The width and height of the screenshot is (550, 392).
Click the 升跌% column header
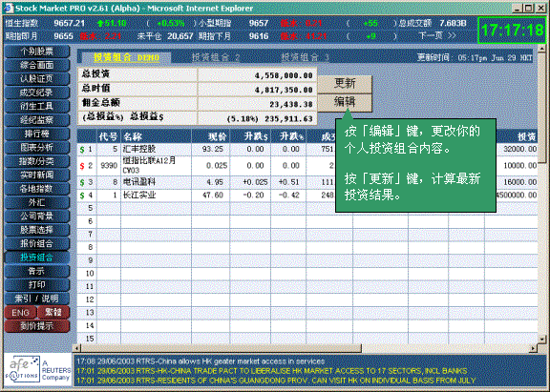click(292, 136)
